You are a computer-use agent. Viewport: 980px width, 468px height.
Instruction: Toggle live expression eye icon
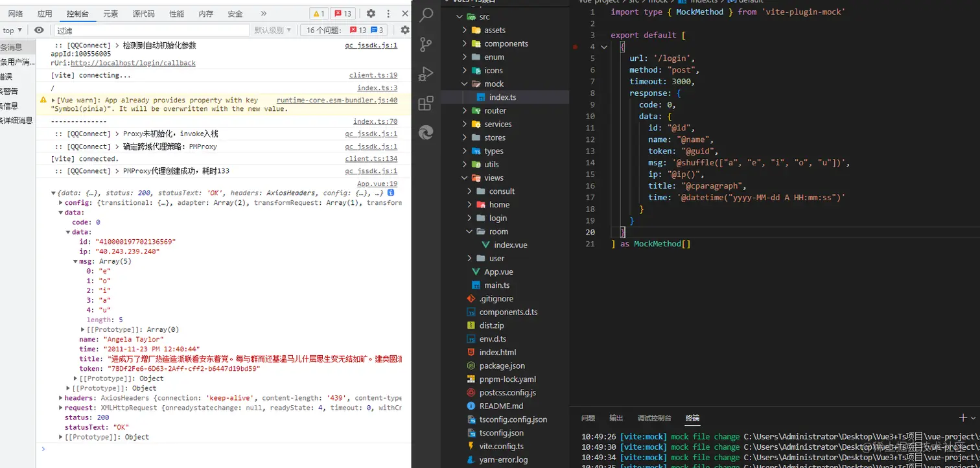tap(39, 30)
